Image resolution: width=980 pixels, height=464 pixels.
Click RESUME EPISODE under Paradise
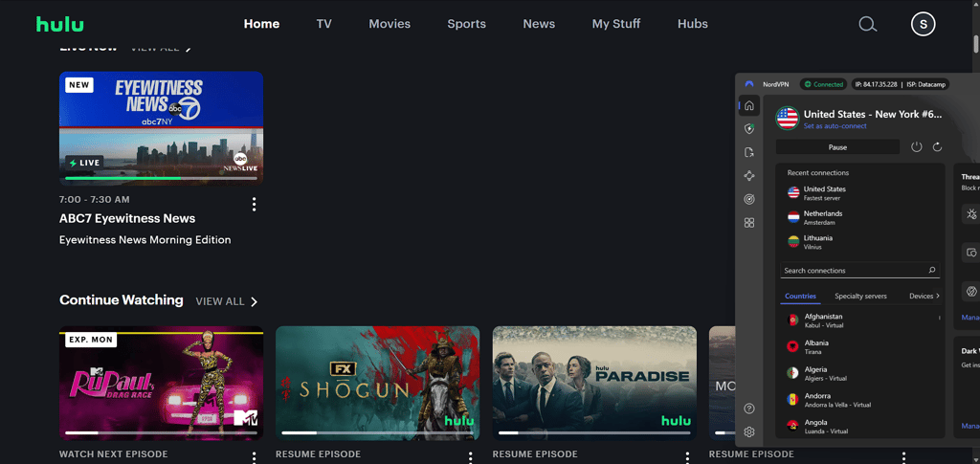(x=535, y=454)
